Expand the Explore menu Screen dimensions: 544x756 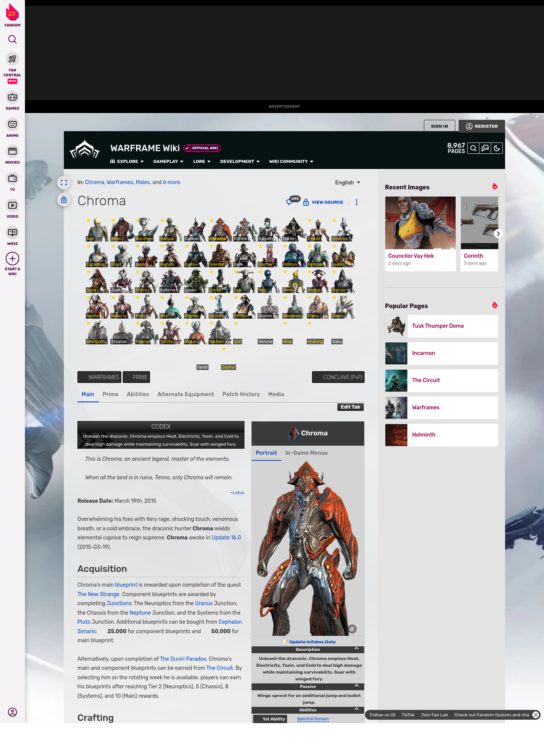pyautogui.click(x=127, y=161)
